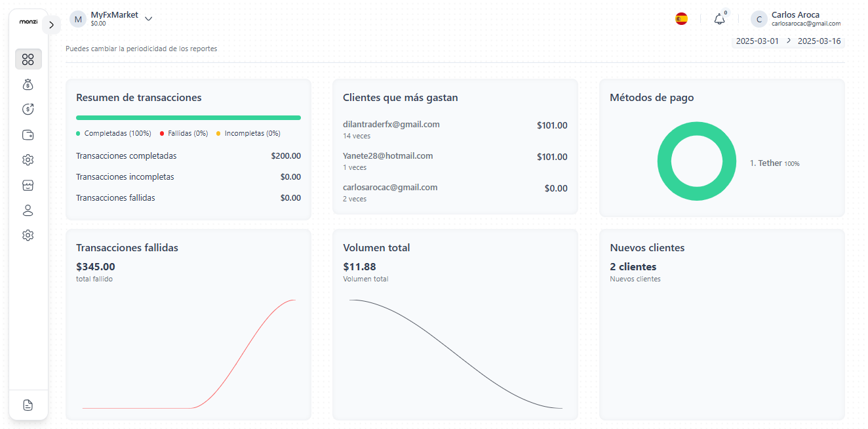The width and height of the screenshot is (868, 429).
Task: Open the dashboard grid icon in sidebar
Action: pyautogui.click(x=28, y=59)
